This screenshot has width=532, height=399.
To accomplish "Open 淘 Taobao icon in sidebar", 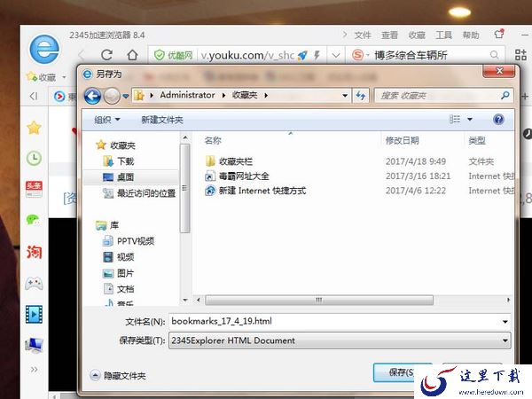I will [34, 252].
